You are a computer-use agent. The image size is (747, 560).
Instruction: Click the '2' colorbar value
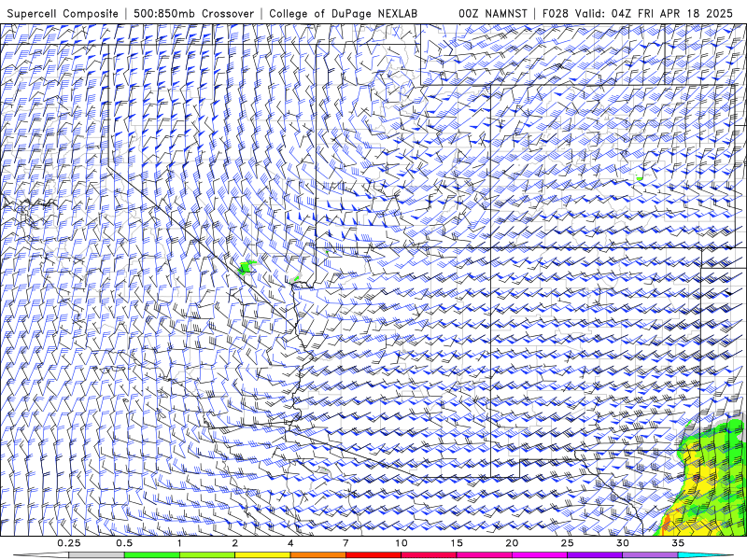[235, 543]
